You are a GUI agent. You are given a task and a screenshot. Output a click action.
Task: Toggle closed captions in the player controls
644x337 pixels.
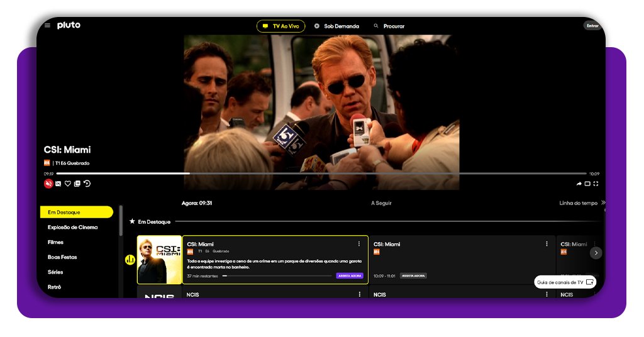[58, 184]
